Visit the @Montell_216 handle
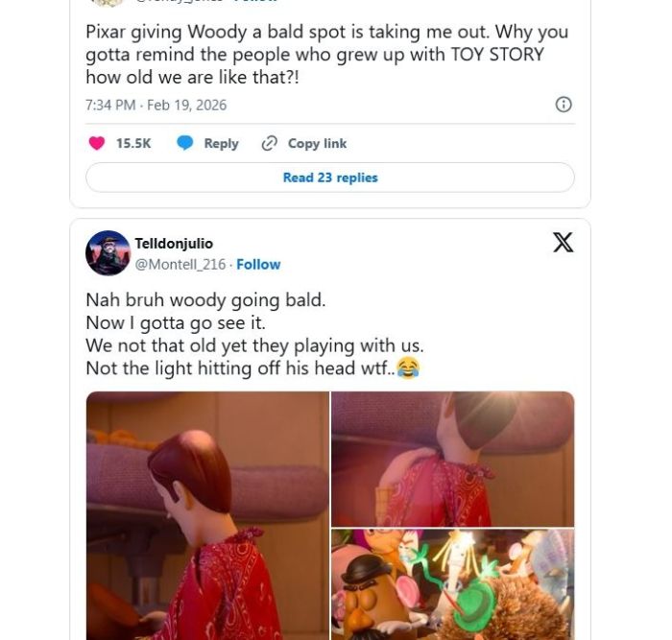The width and height of the screenshot is (672, 640). click(x=180, y=264)
